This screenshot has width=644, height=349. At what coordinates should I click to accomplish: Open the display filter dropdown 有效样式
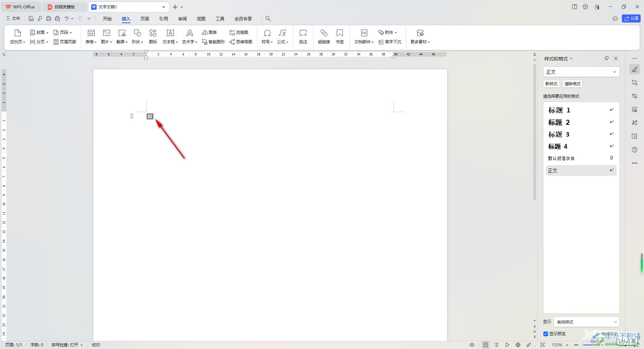(x=587, y=322)
